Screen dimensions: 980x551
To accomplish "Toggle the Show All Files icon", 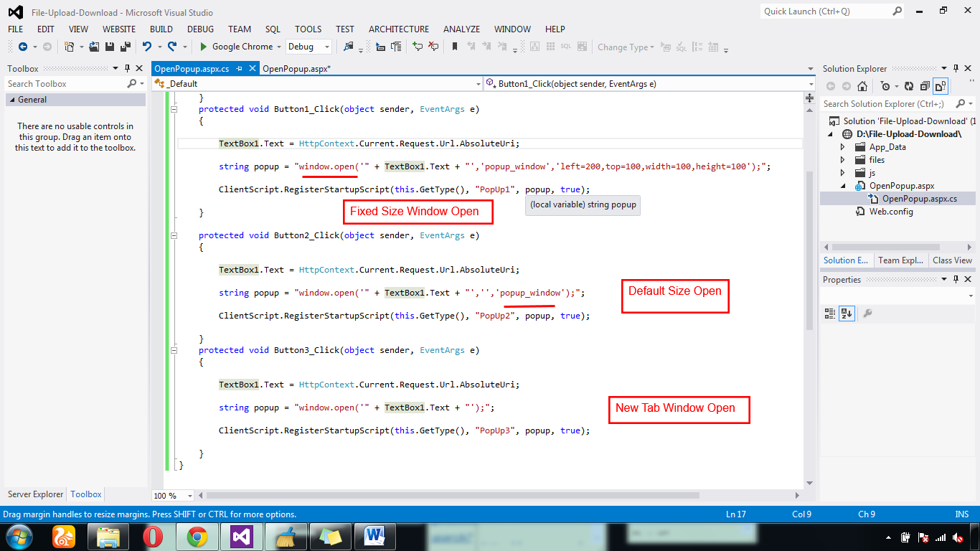I will click(941, 86).
